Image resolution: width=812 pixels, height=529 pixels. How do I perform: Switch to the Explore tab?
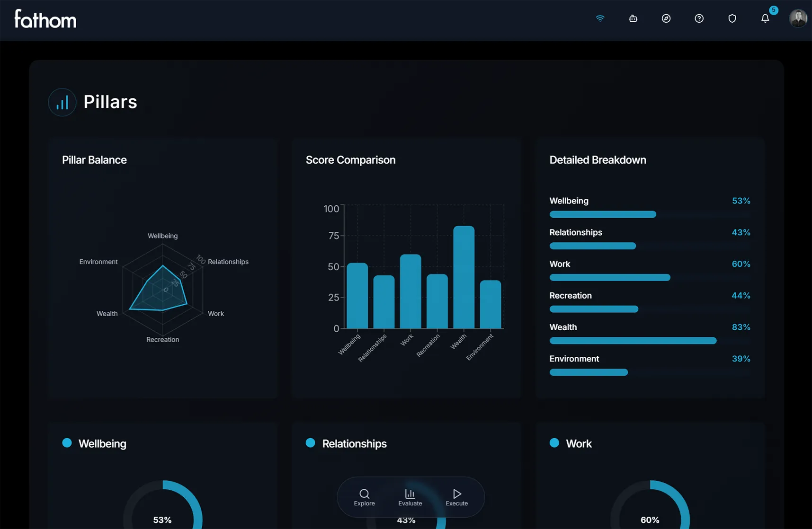[x=364, y=497]
